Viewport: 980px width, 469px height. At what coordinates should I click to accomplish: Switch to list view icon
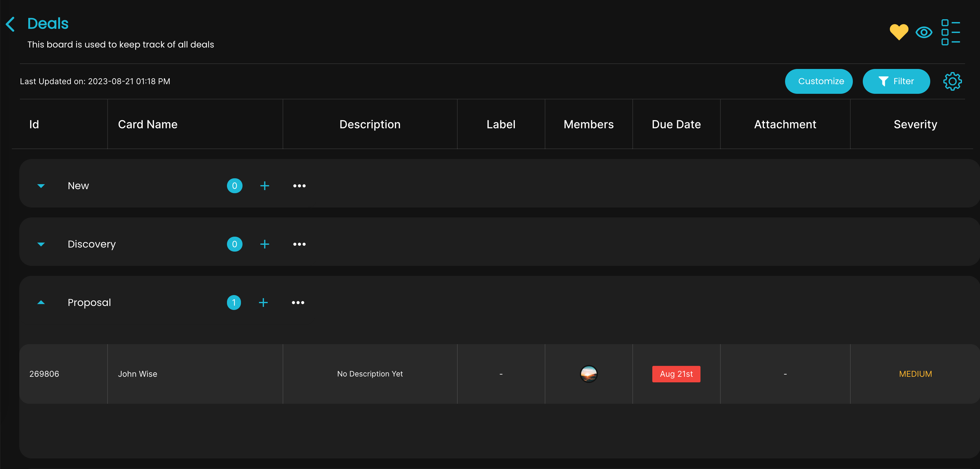(x=950, y=32)
